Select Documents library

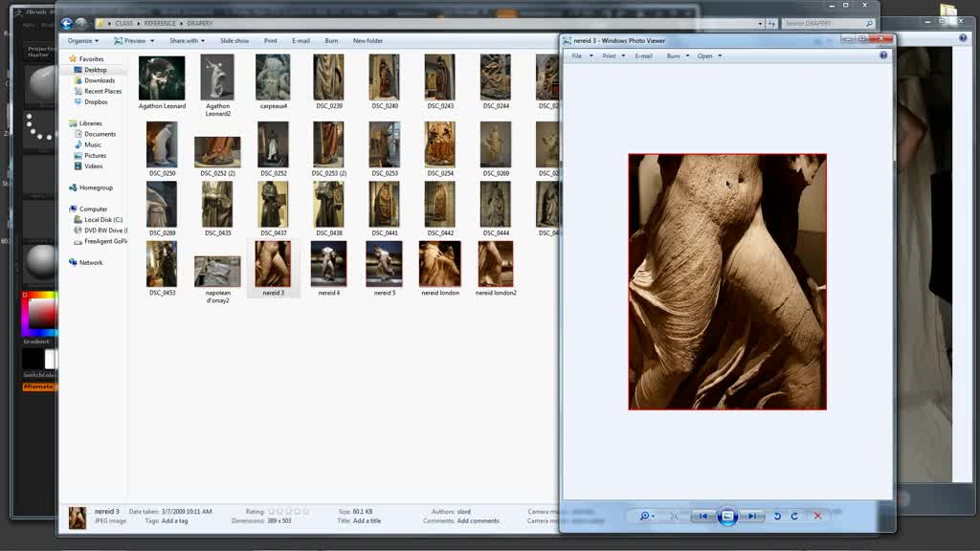pyautogui.click(x=100, y=134)
